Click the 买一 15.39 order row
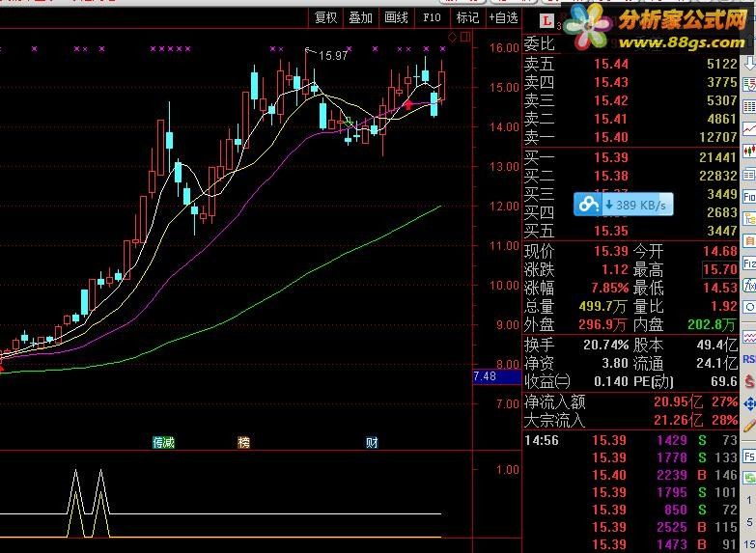 click(631, 157)
